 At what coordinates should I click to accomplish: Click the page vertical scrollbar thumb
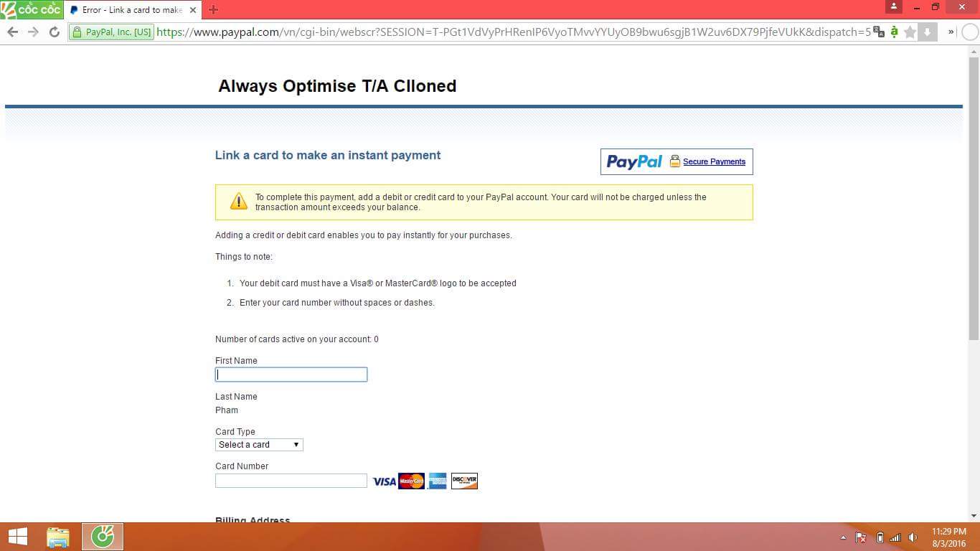pyautogui.click(x=974, y=198)
